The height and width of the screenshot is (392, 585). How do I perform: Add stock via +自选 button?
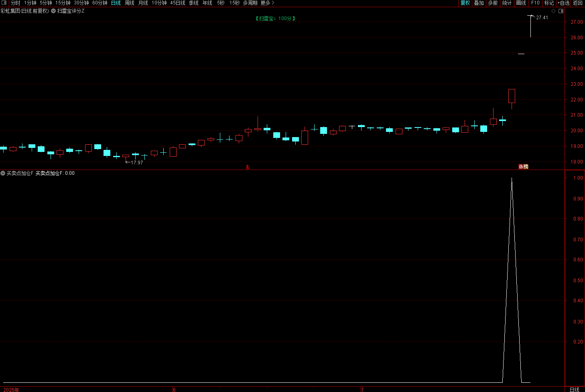[x=563, y=3]
